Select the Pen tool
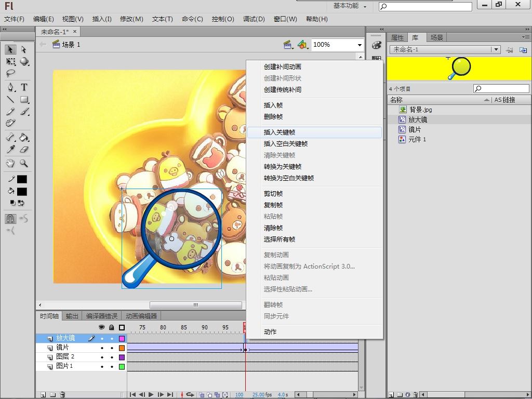This screenshot has width=532, height=399. pos(10,87)
